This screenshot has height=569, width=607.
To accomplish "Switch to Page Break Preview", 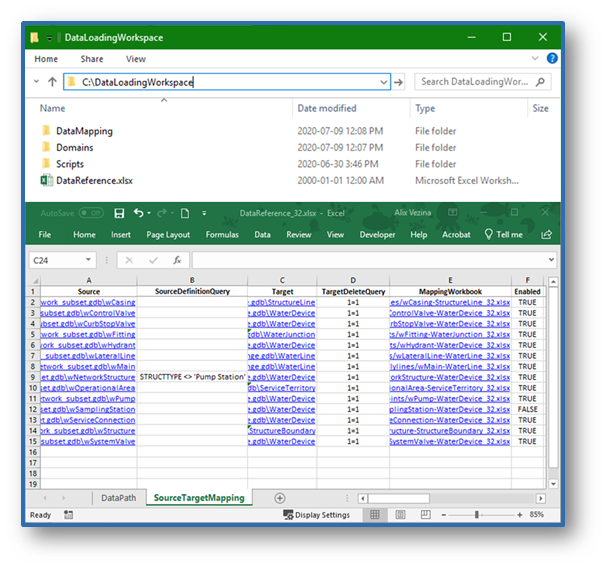I will [x=425, y=515].
